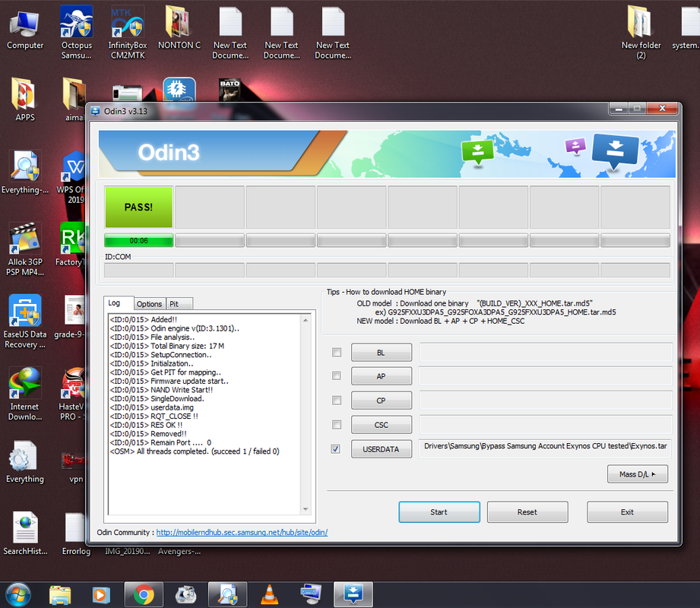This screenshot has width=700, height=608.
Task: Open the system file on desktop
Action: tap(688, 27)
